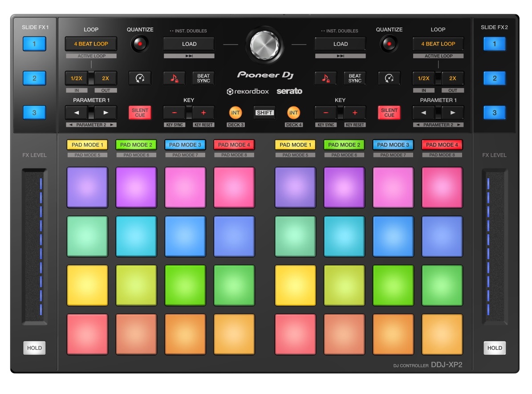The image size is (532, 394).
Task: Activate Beat Sync on the left deck
Action: [203, 78]
